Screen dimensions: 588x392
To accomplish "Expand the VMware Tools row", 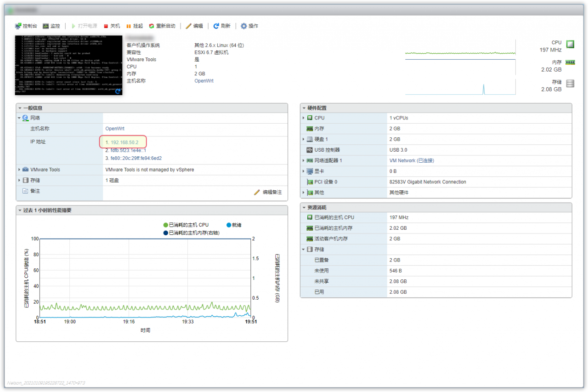I will tap(19, 170).
